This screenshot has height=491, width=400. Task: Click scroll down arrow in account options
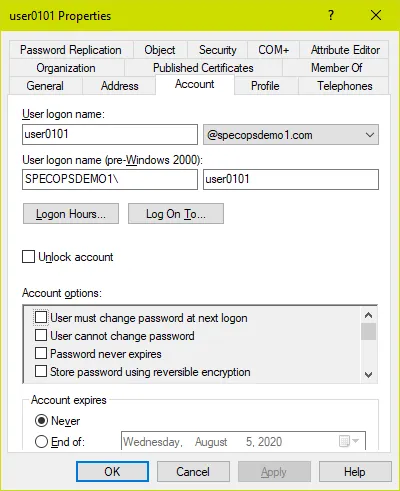click(368, 375)
